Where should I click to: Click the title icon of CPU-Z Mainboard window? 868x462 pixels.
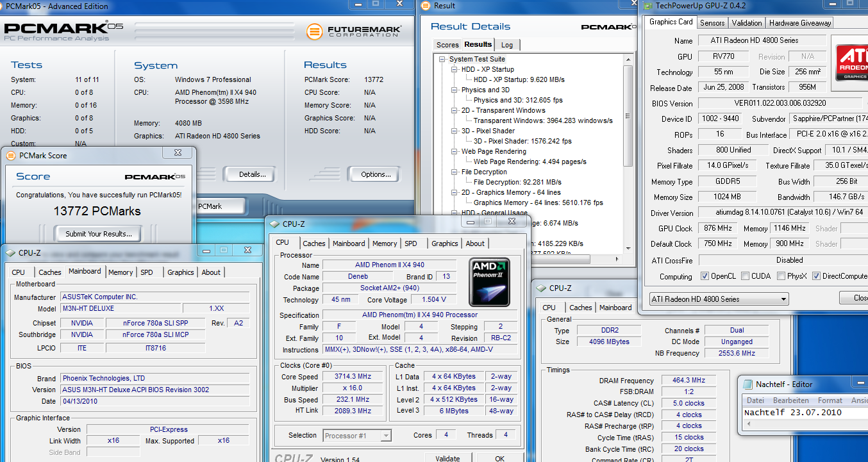[x=10, y=252]
